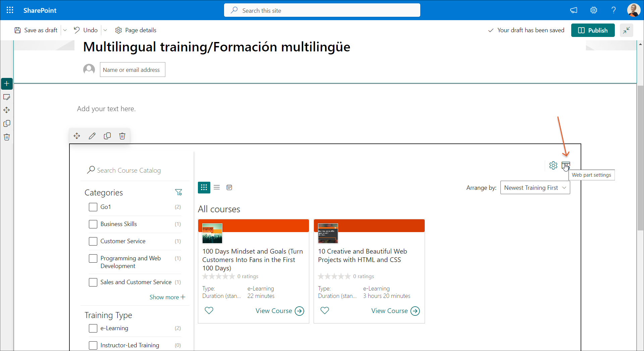Click the gear icon in course catalog
The height and width of the screenshot is (351, 644).
click(553, 165)
